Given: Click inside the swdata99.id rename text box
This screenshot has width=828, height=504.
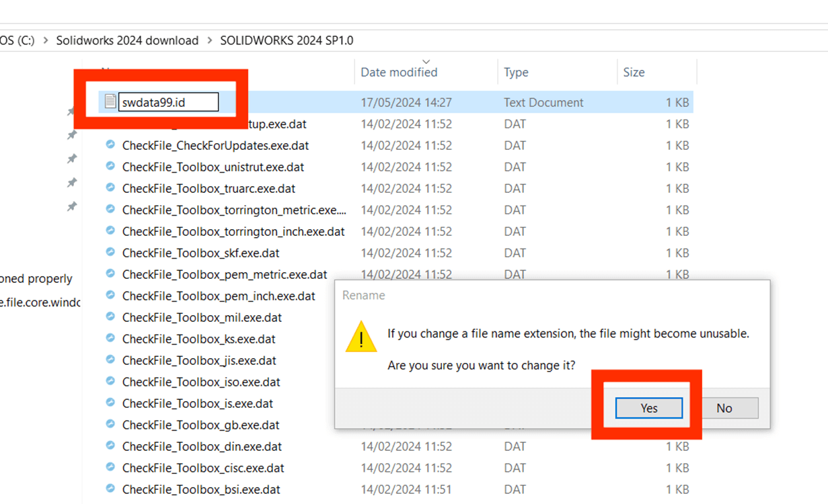Looking at the screenshot, I should pos(168,103).
